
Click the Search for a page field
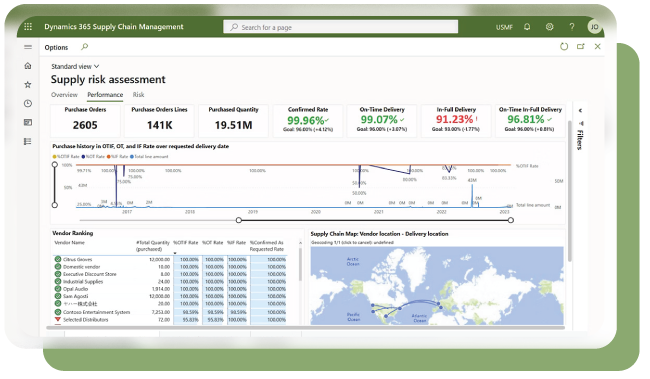pyautogui.click(x=341, y=27)
